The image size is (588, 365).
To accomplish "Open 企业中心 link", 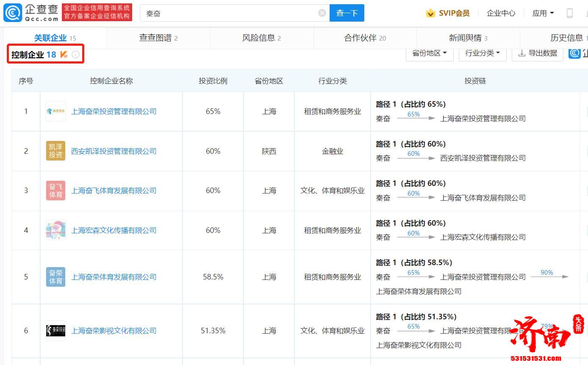I will pyautogui.click(x=501, y=13).
